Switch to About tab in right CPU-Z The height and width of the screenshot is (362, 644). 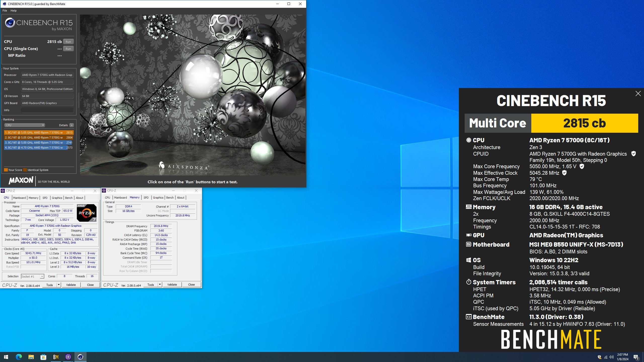[x=181, y=198]
